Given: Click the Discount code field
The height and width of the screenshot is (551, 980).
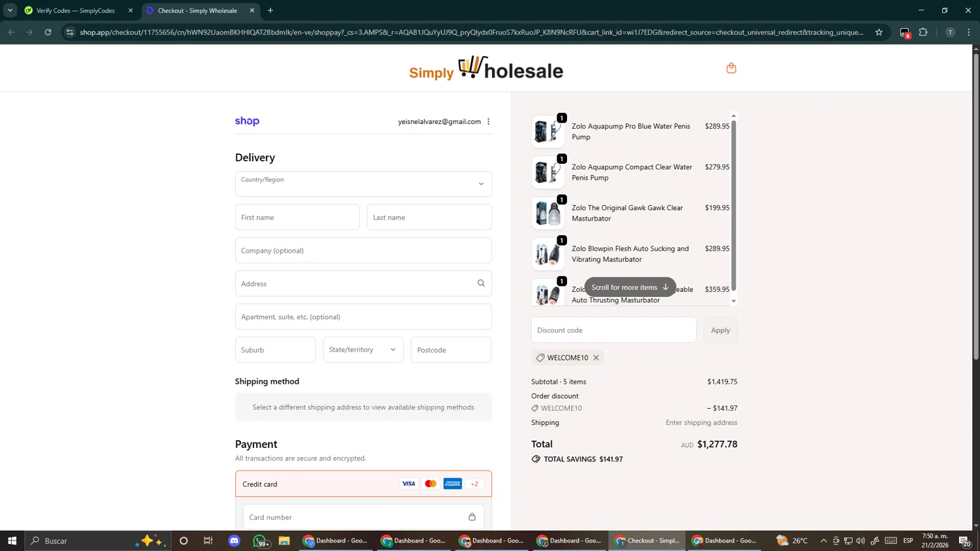Looking at the screenshot, I should (x=613, y=330).
